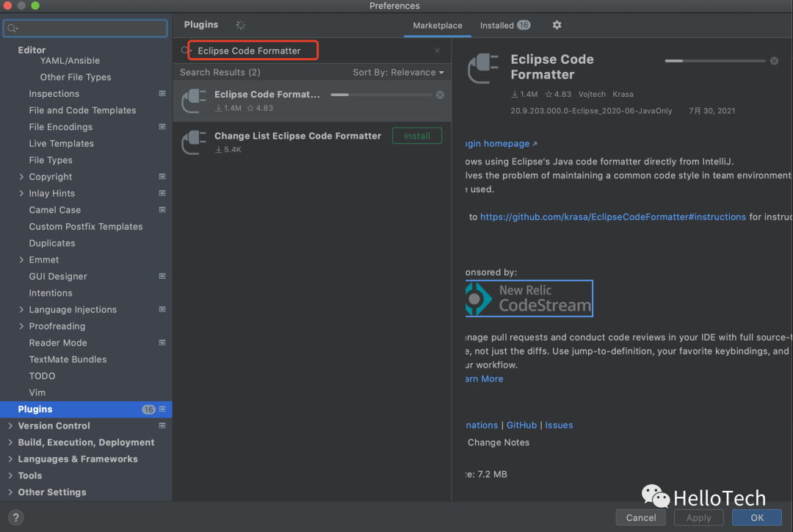Click download progress bar in results list
This screenshot has height=532, width=793.
(381, 95)
